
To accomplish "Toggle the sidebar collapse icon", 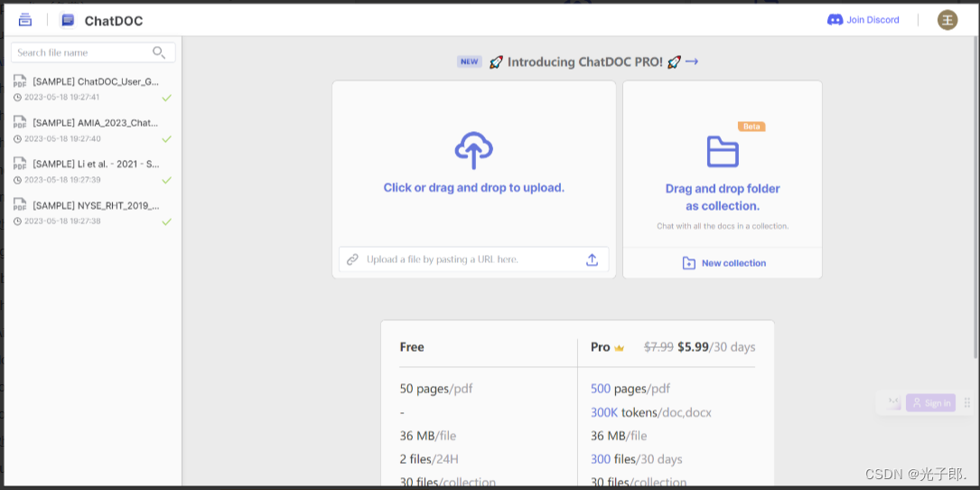I will (25, 19).
